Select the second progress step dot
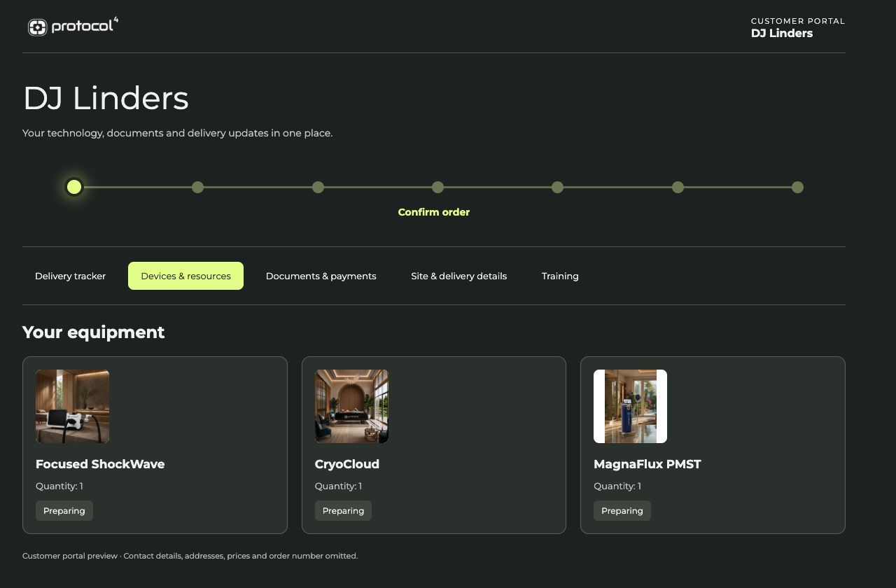This screenshot has height=588, width=896. tap(197, 187)
